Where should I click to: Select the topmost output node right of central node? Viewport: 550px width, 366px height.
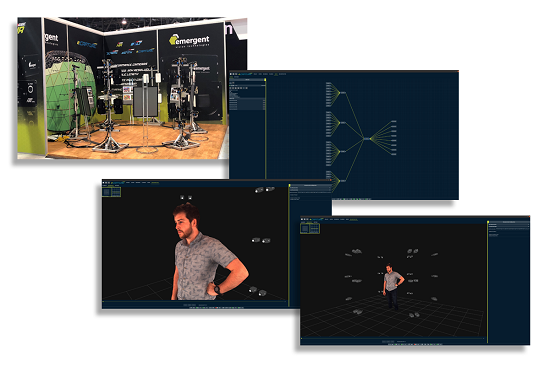coord(394,121)
